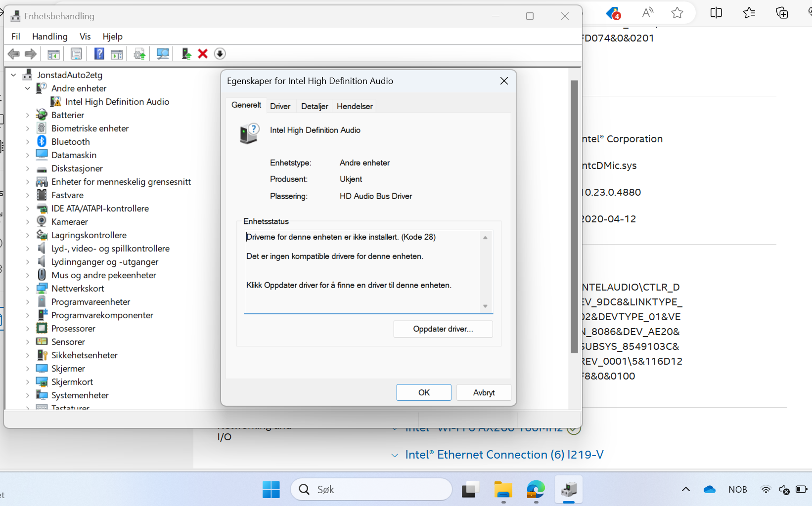Click the Disable device toolbar icon
Viewport: 812px width, 506px height.
pos(220,54)
